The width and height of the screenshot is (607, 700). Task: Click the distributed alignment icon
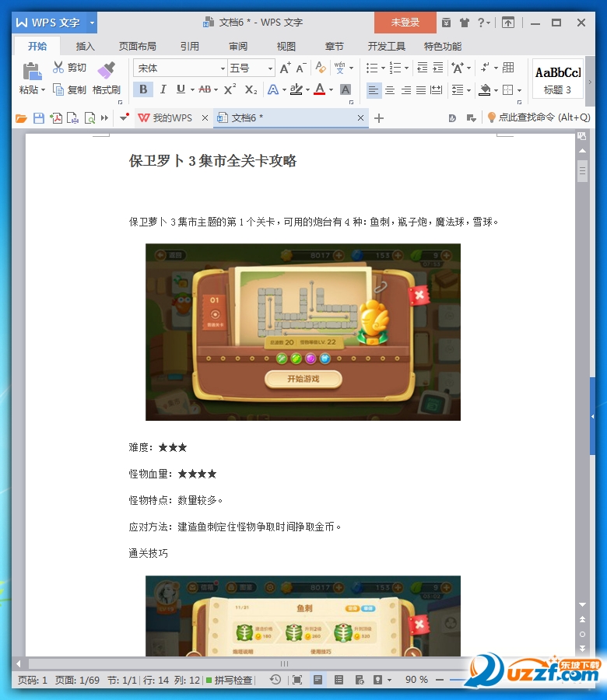(436, 89)
